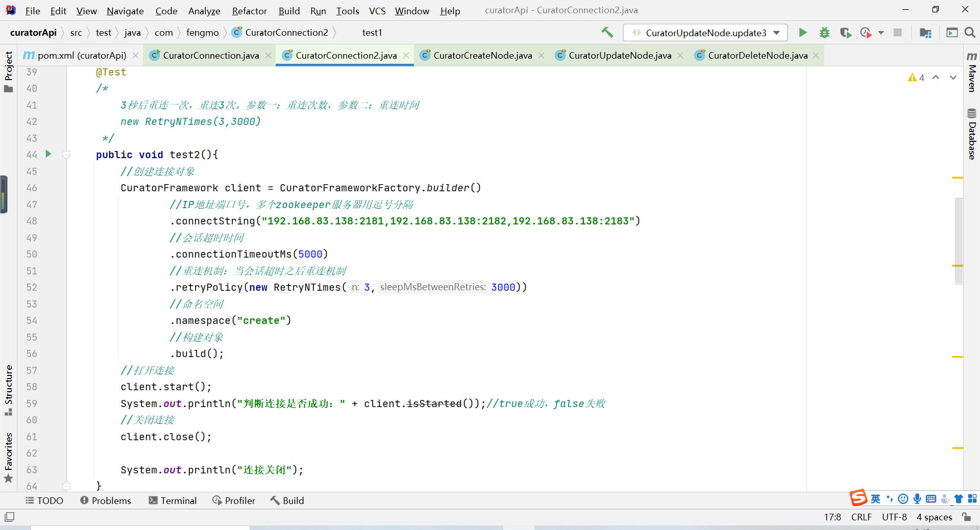Click the Build project hammer icon
Viewport: 980px width, 530px height.
(607, 32)
